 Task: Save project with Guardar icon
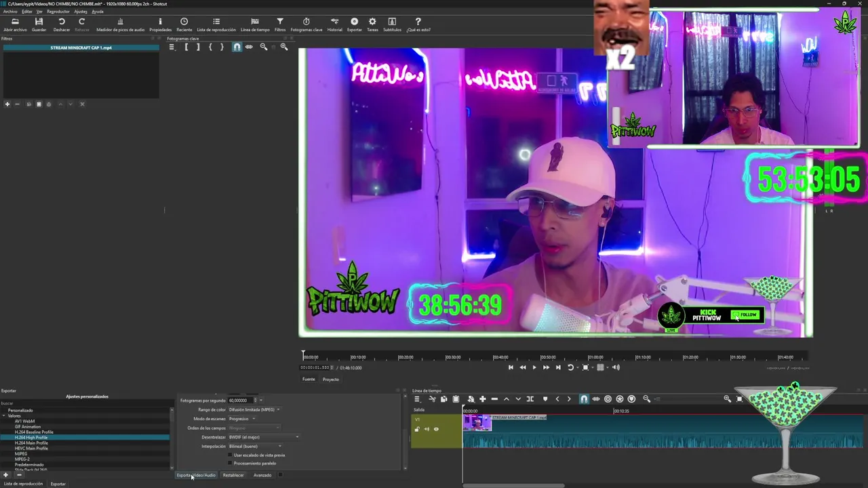pos(39,25)
